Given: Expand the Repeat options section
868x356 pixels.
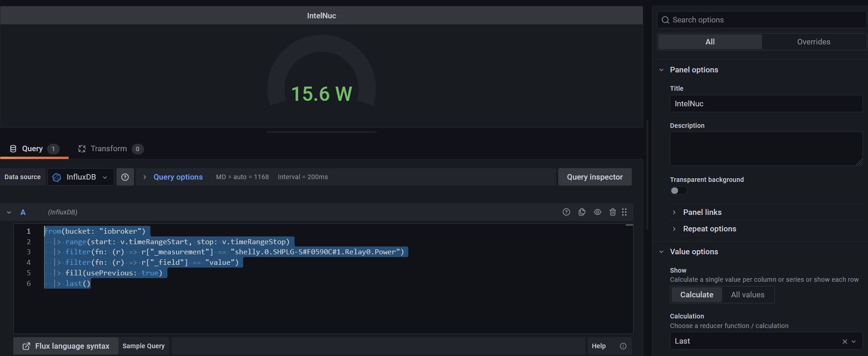Looking at the screenshot, I should [709, 229].
